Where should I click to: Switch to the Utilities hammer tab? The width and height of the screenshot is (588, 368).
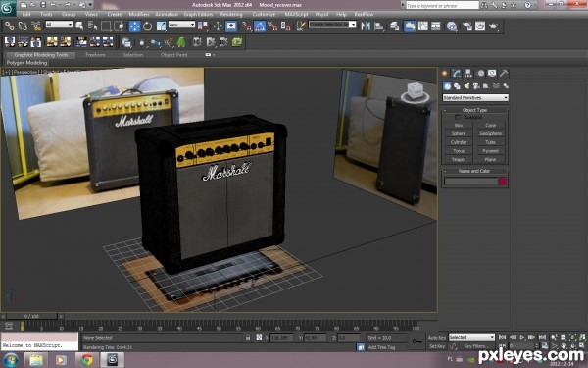pos(504,74)
